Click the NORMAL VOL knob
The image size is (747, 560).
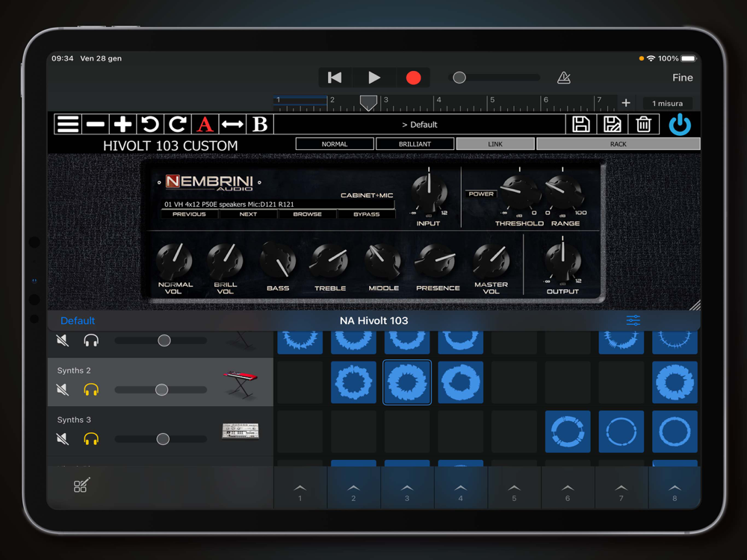click(x=174, y=261)
